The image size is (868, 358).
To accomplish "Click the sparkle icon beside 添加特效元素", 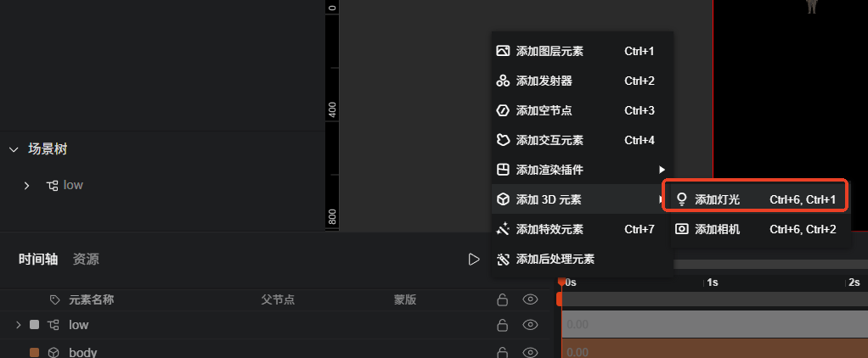I will pos(503,229).
